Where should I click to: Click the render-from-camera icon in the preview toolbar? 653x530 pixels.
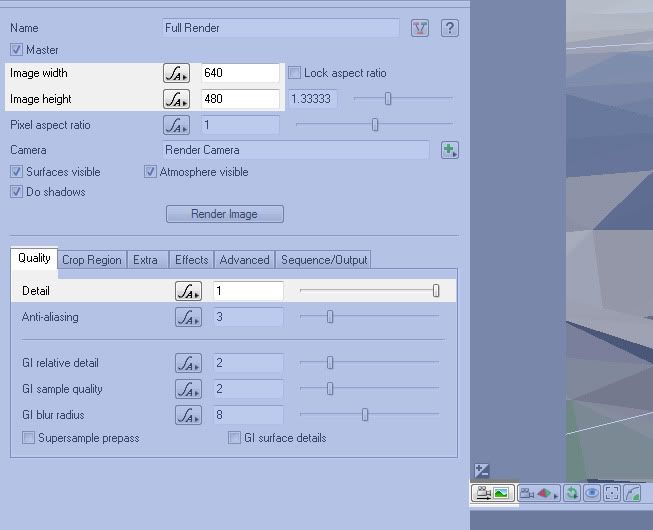pos(492,493)
